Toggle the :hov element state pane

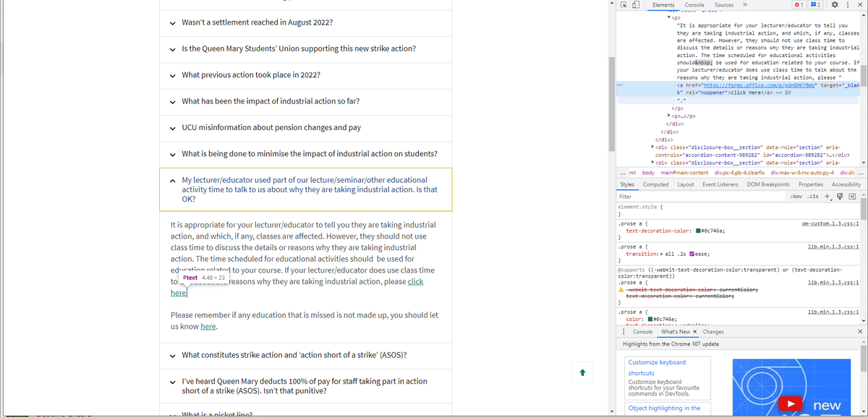tap(796, 196)
